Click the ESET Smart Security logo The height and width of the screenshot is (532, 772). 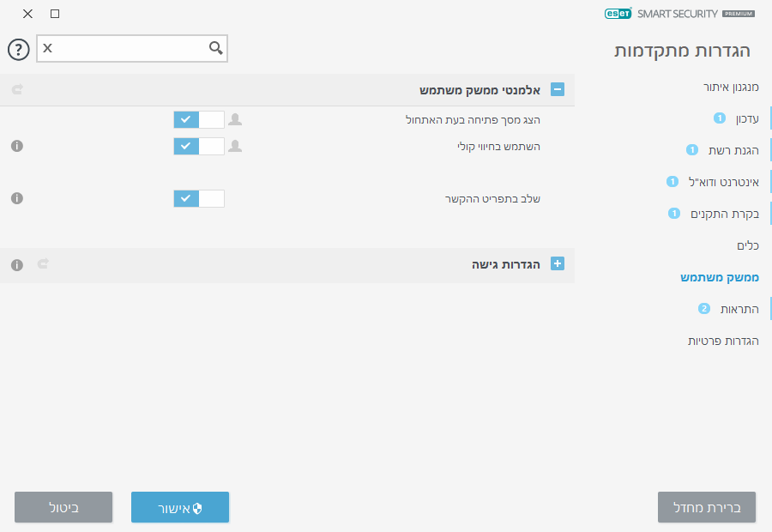coord(679,14)
